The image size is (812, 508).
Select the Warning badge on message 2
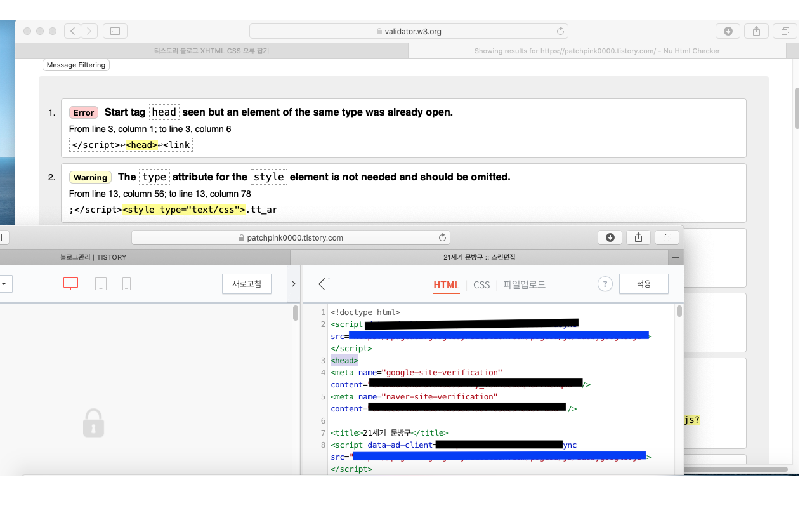point(90,177)
